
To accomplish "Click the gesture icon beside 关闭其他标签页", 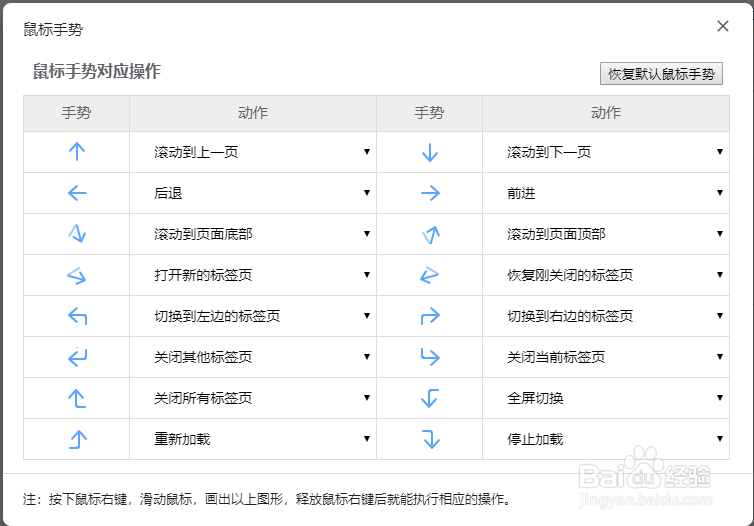I will [x=77, y=357].
